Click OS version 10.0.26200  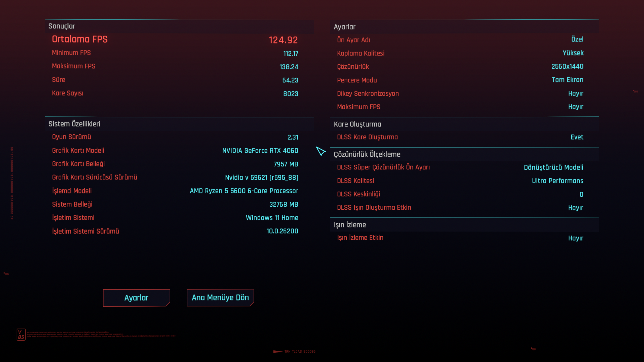[282, 231]
